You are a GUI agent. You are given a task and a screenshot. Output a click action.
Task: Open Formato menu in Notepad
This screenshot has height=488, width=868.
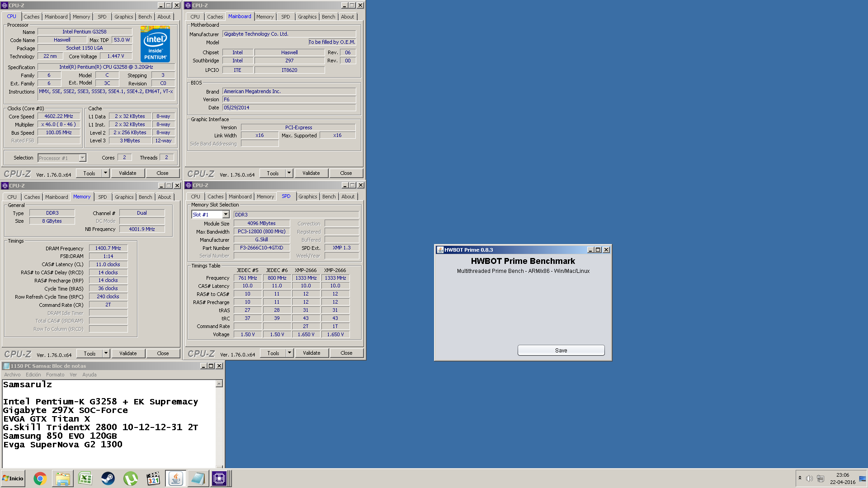click(55, 375)
